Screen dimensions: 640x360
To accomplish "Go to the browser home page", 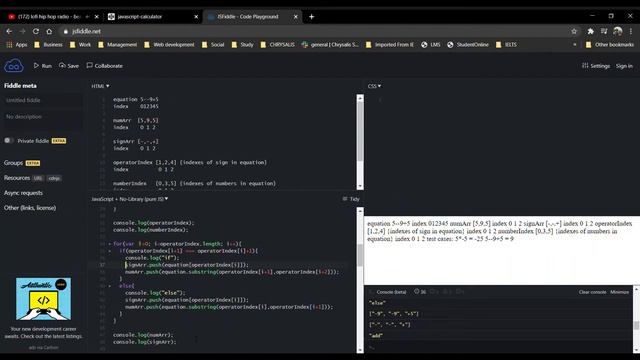I will (x=49, y=31).
